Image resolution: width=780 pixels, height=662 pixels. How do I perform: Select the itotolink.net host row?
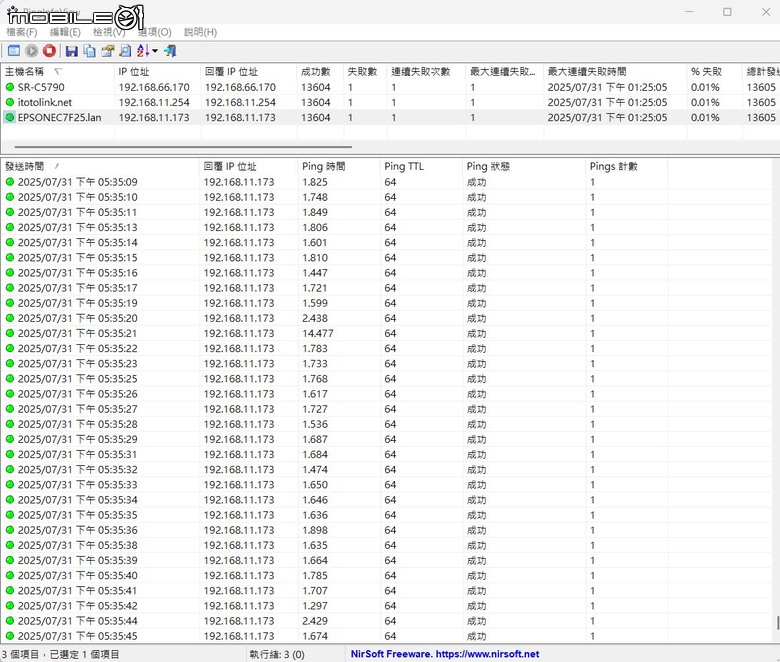point(390,102)
